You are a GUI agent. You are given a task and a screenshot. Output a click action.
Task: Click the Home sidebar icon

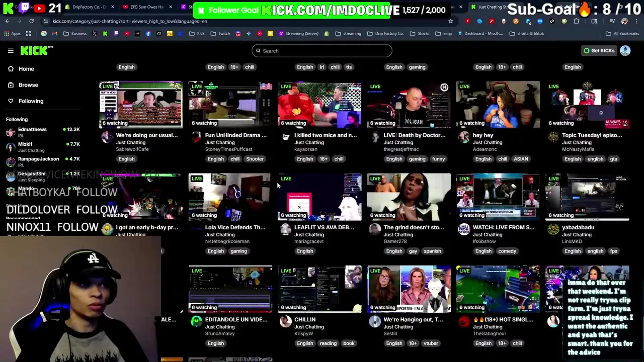click(x=11, y=69)
